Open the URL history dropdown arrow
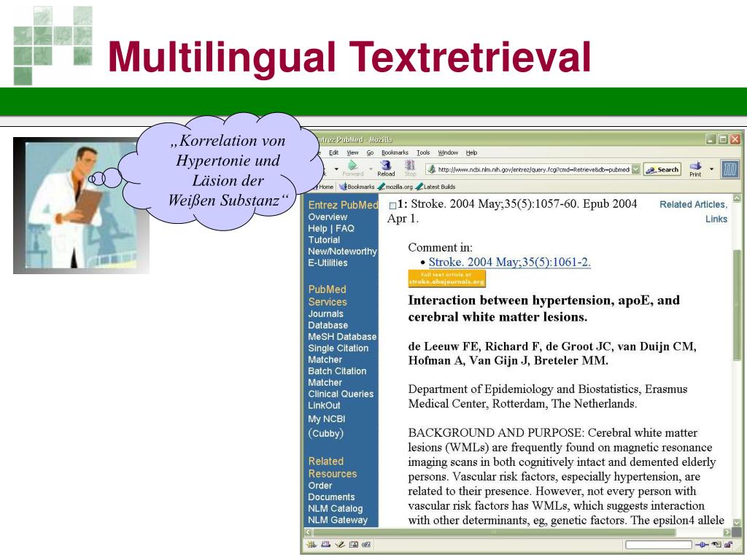747x560 pixels. click(x=635, y=169)
